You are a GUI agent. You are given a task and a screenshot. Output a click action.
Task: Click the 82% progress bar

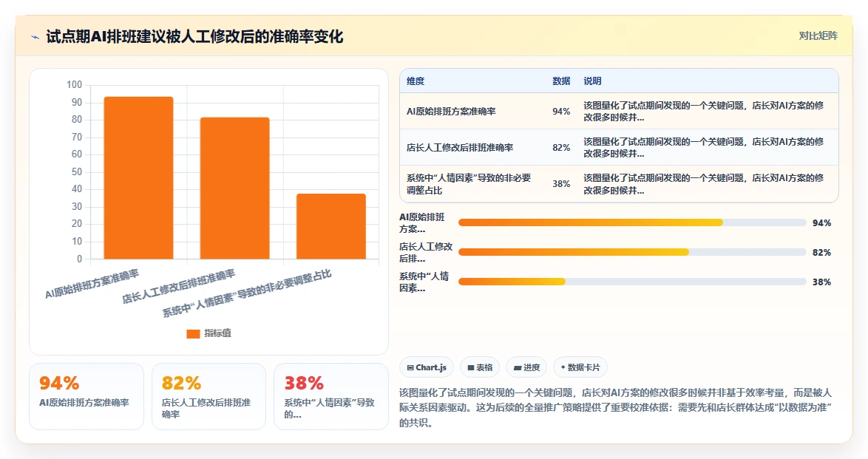(x=632, y=252)
